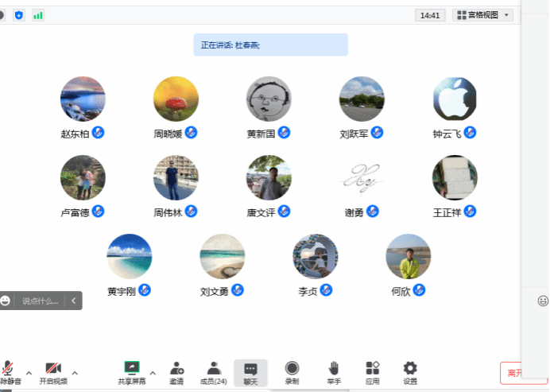Select 卢富德's avatar photo

pos(83,177)
